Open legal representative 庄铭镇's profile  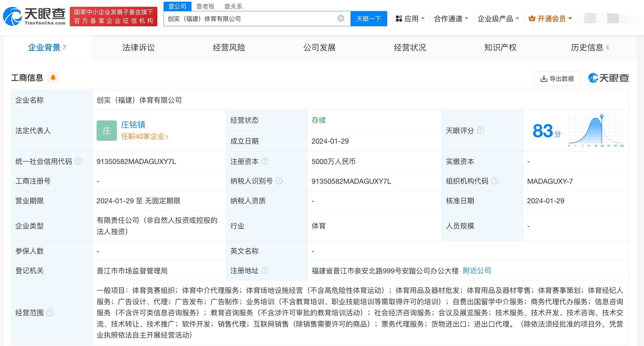(133, 125)
